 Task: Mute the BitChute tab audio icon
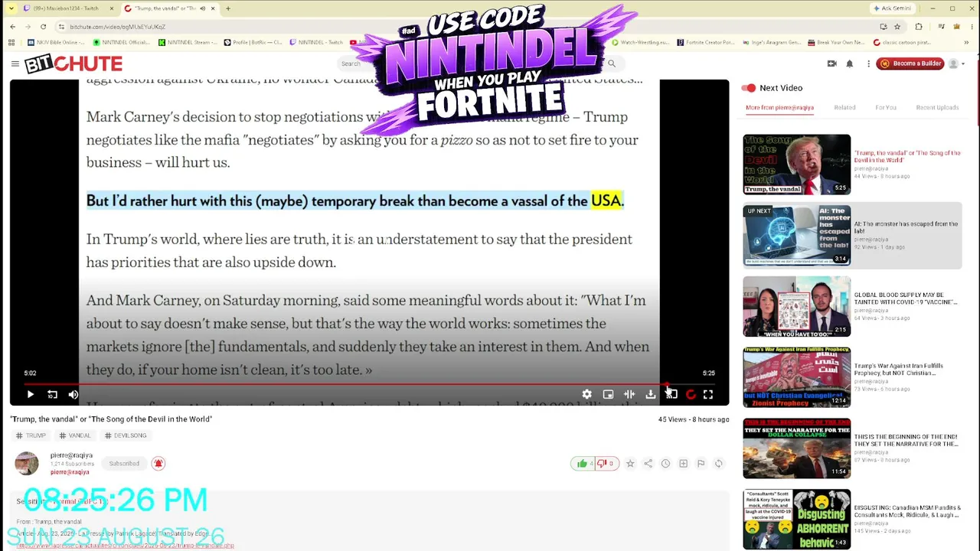click(x=203, y=8)
